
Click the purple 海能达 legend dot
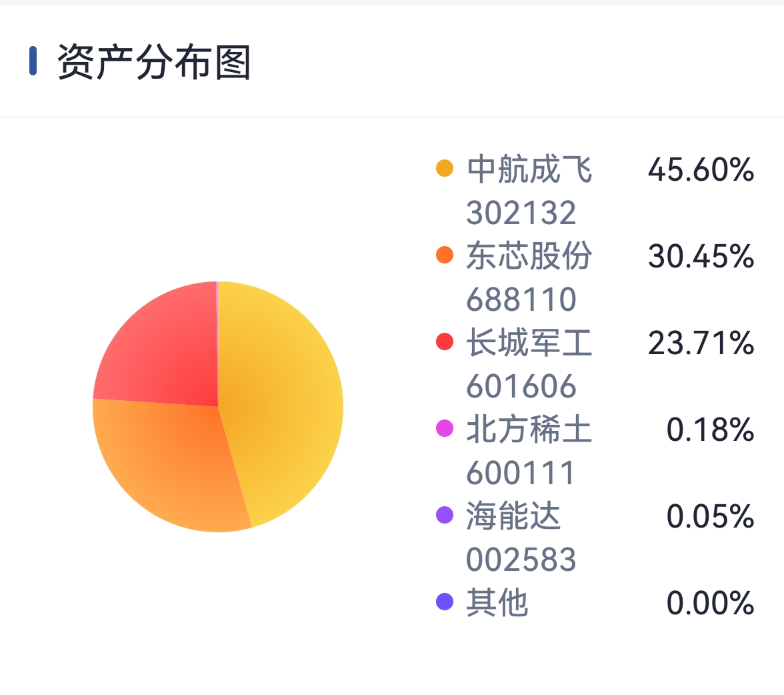(x=445, y=515)
